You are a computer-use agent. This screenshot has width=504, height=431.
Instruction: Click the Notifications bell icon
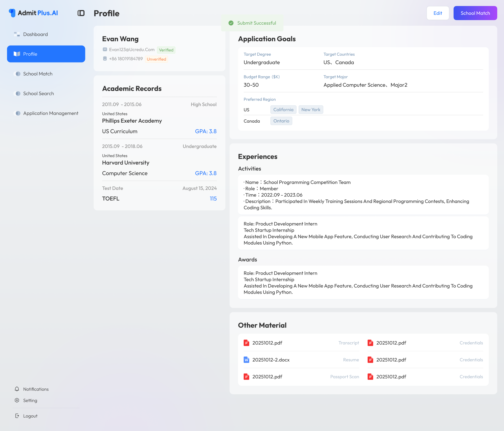(x=17, y=389)
